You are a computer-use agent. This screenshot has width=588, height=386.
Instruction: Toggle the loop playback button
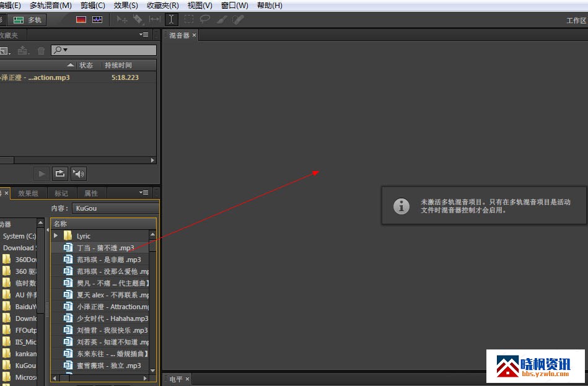click(x=60, y=173)
